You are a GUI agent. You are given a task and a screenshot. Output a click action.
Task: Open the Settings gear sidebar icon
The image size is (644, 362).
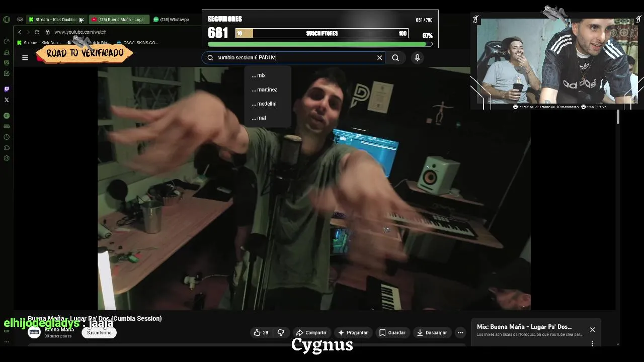pyautogui.click(x=6, y=158)
